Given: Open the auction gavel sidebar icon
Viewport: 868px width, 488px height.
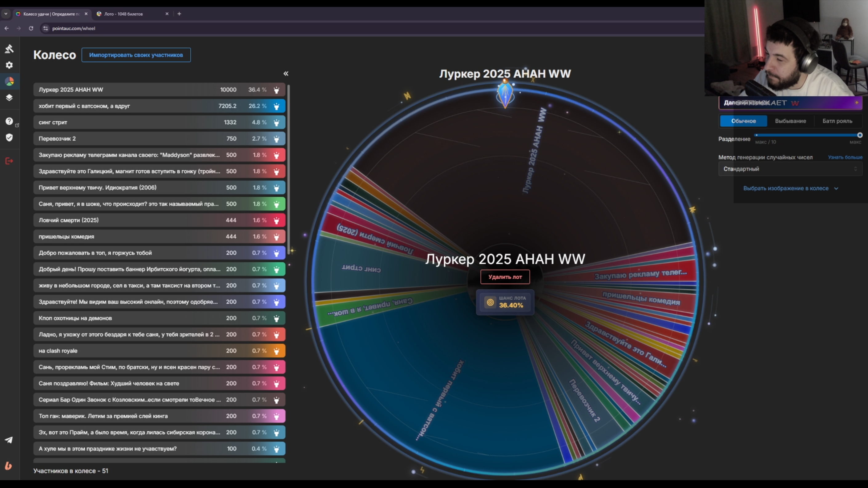Looking at the screenshot, I should [9, 49].
